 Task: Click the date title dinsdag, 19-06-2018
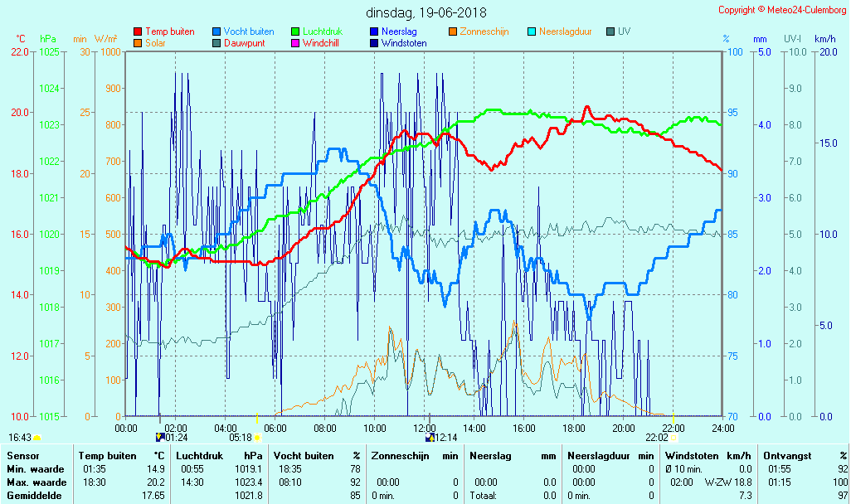click(x=426, y=12)
